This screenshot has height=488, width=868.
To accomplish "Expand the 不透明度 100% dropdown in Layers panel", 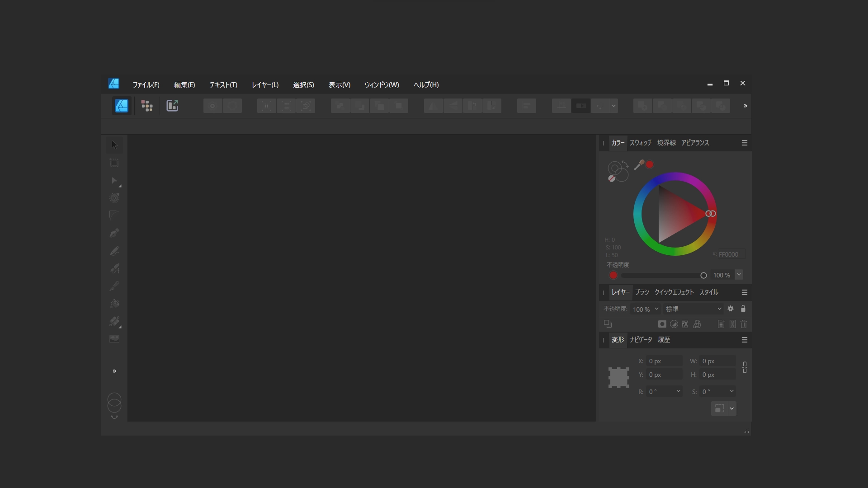I will [x=656, y=309].
